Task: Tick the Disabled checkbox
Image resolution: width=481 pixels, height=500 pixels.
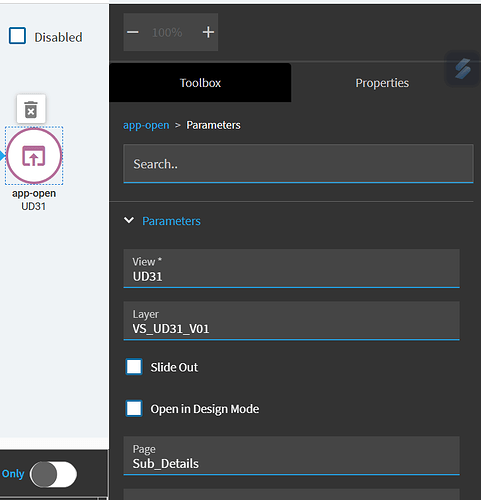Action: tap(17, 36)
